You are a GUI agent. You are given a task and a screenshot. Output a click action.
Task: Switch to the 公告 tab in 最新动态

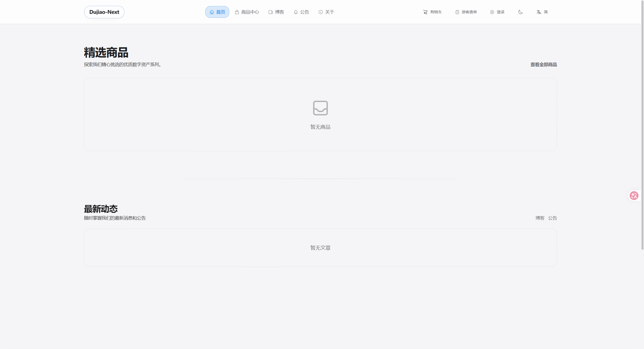click(552, 218)
